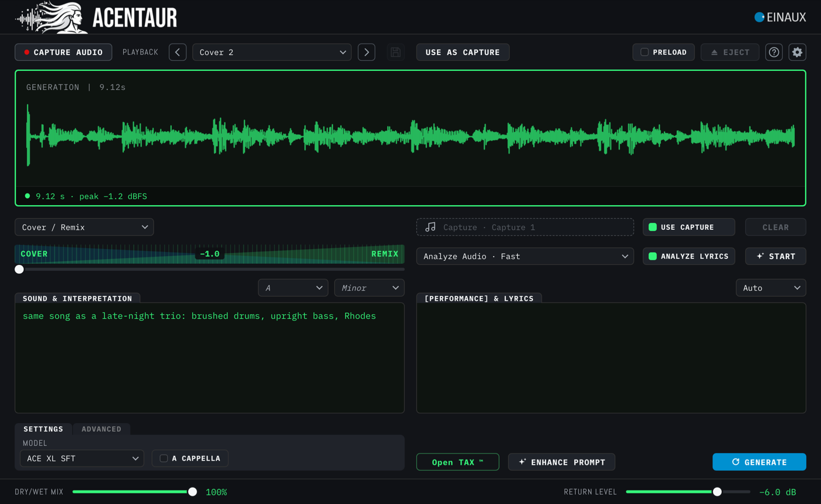Click the Open TAX button

click(x=457, y=462)
